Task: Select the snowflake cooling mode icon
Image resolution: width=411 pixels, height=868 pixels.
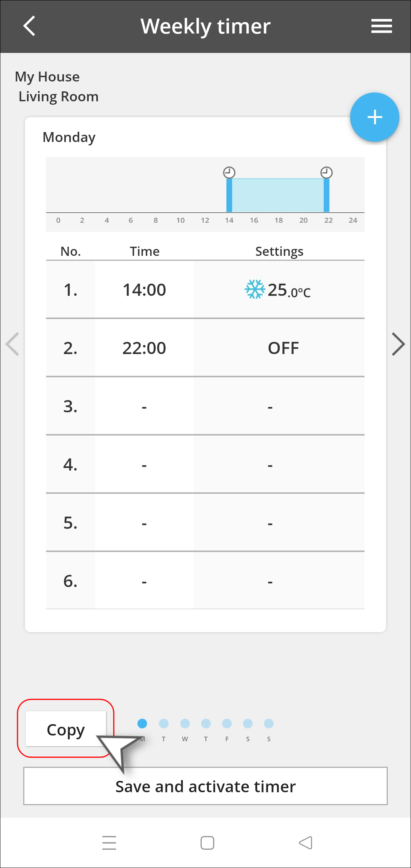Action: 255,289
